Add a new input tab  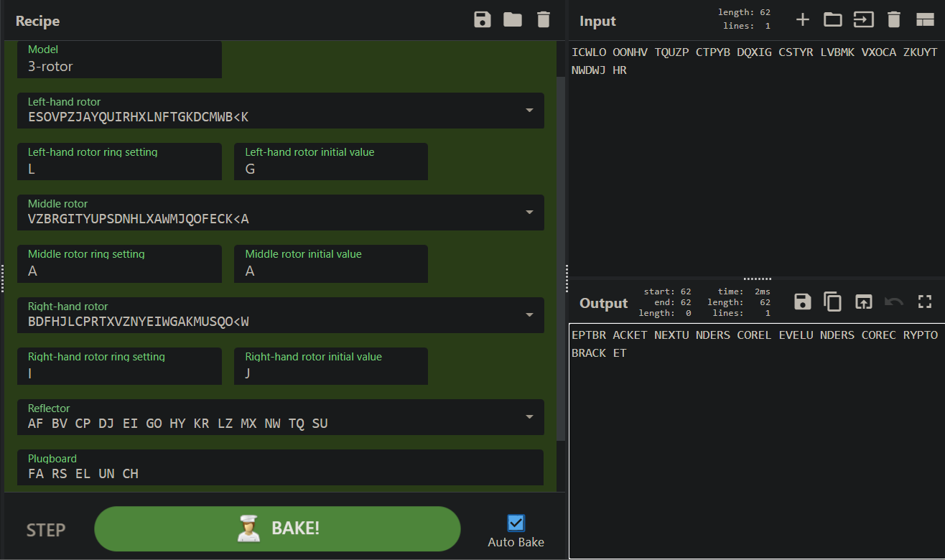pos(803,20)
